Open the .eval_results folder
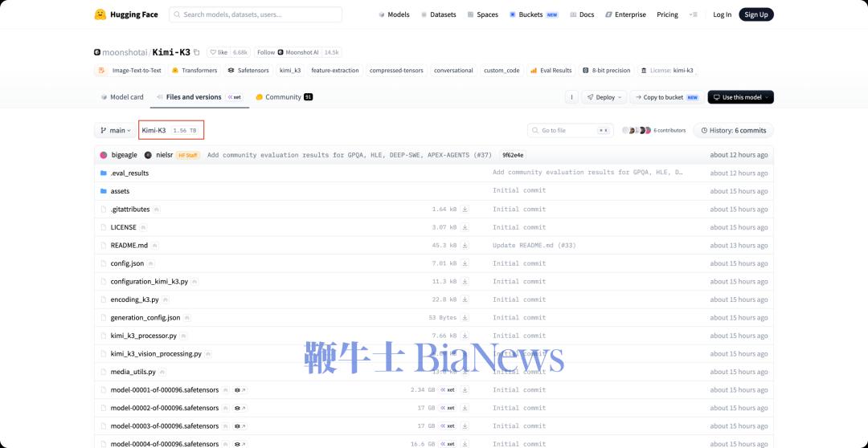Screen dimensions: 868x448 click(129, 173)
